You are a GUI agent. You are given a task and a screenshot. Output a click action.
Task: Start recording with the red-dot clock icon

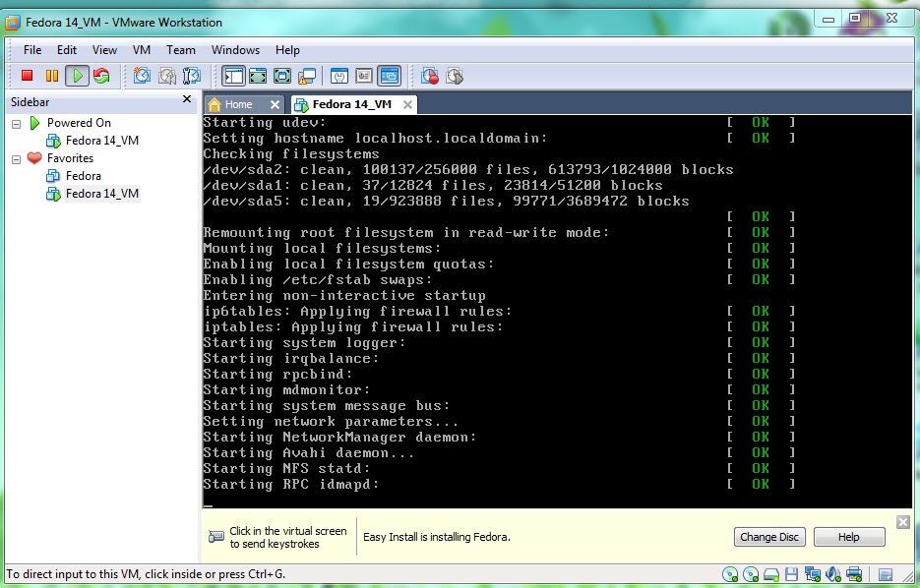pos(430,76)
